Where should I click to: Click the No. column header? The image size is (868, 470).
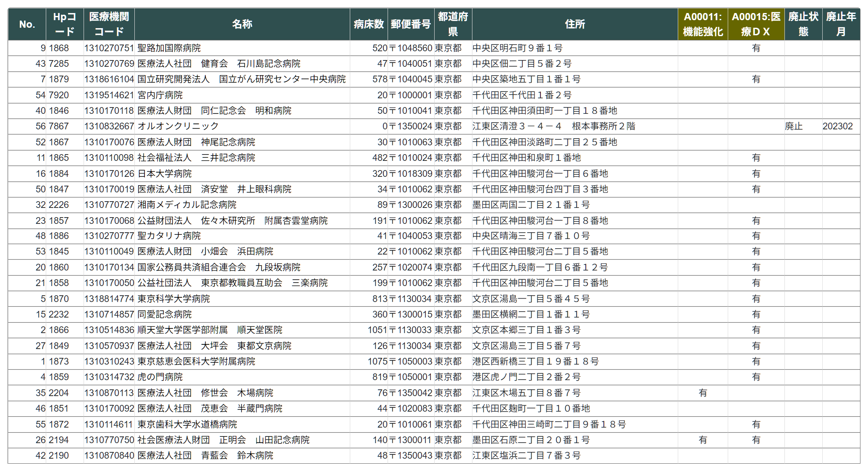point(27,24)
